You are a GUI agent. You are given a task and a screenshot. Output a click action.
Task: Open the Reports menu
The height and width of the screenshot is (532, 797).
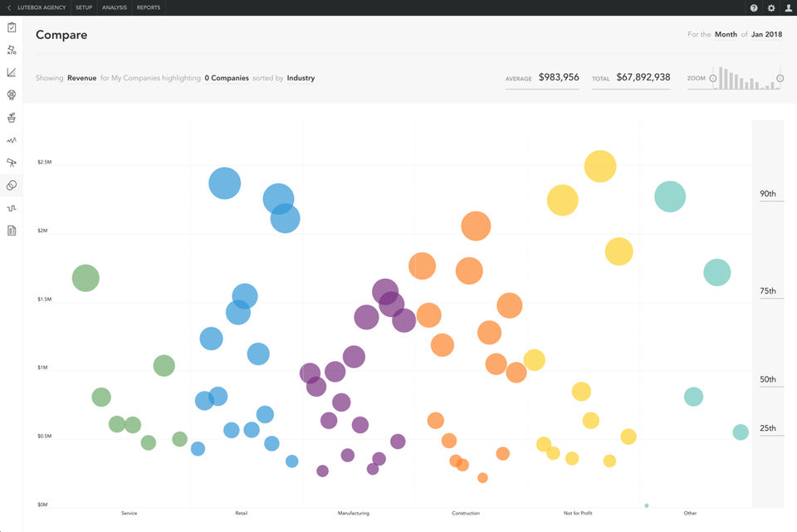click(x=149, y=7)
